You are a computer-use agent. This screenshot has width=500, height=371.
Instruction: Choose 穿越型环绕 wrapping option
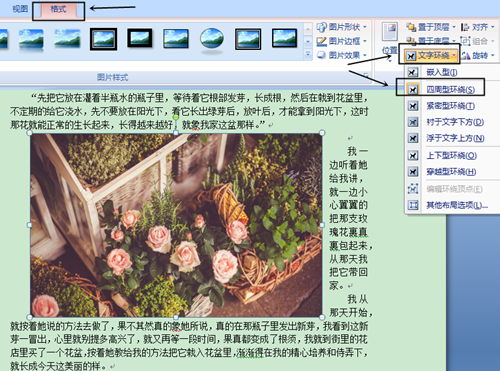pos(452,172)
